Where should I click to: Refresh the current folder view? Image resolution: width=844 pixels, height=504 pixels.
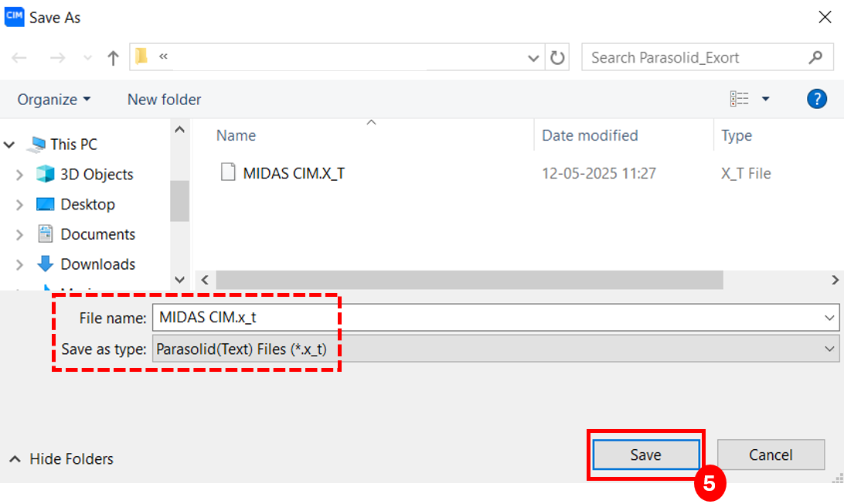(558, 58)
